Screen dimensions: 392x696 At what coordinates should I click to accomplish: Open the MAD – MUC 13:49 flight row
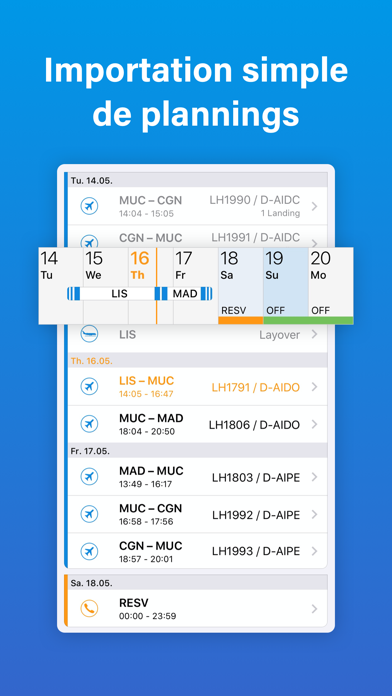(x=198, y=477)
